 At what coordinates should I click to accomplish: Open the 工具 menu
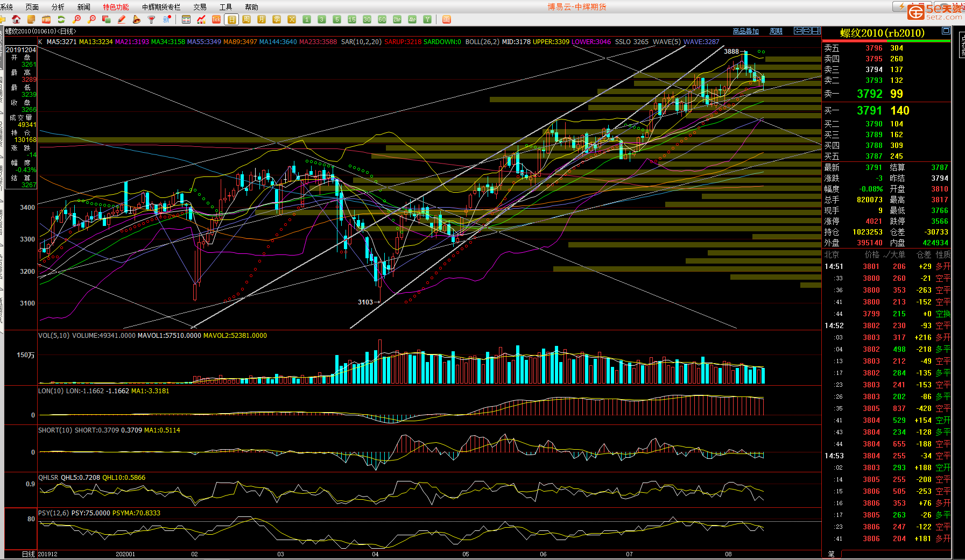pos(226,7)
